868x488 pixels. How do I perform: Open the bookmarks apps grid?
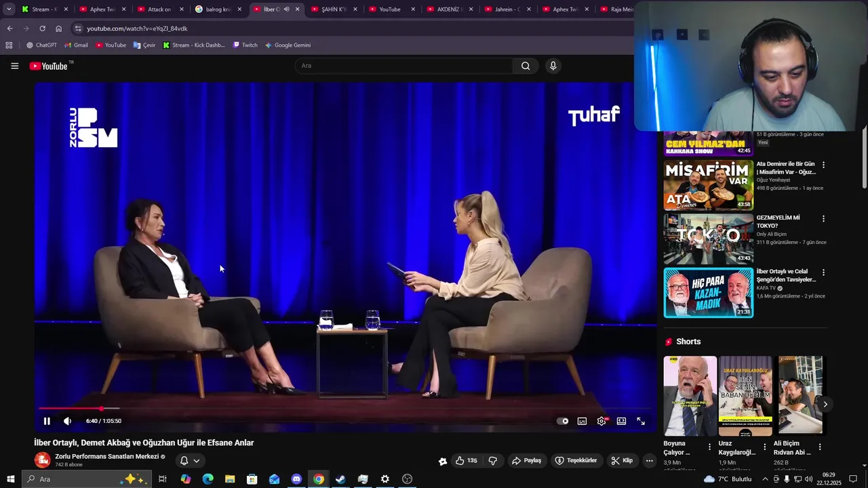pyautogui.click(x=9, y=45)
